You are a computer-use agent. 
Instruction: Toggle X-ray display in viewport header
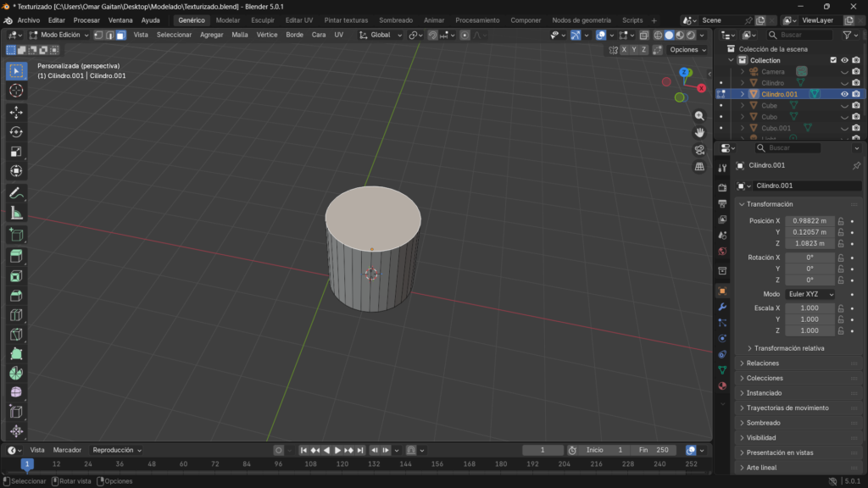tap(644, 35)
